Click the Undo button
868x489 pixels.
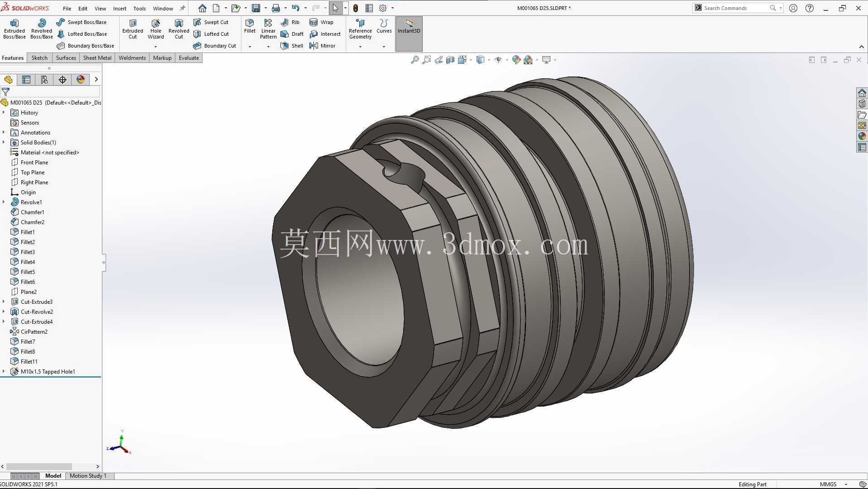point(296,8)
